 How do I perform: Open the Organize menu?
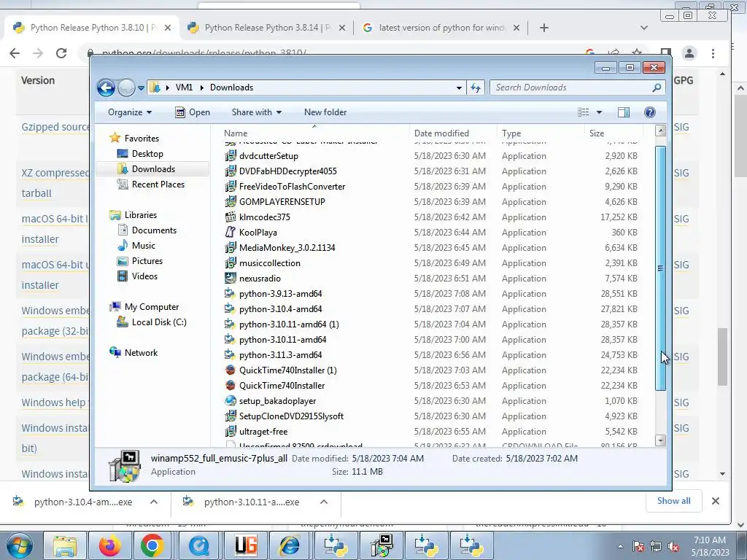[130, 112]
